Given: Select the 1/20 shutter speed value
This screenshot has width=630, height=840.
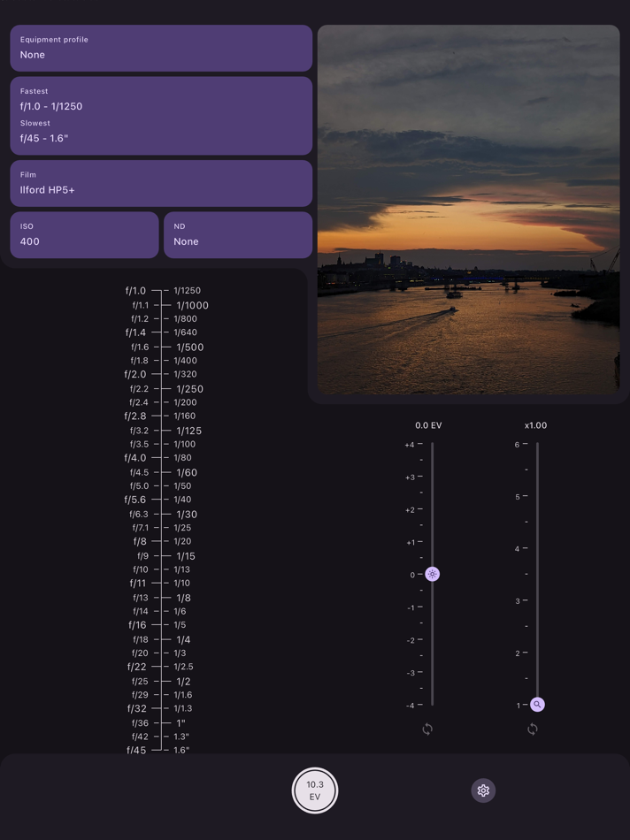Looking at the screenshot, I should pos(182,541).
